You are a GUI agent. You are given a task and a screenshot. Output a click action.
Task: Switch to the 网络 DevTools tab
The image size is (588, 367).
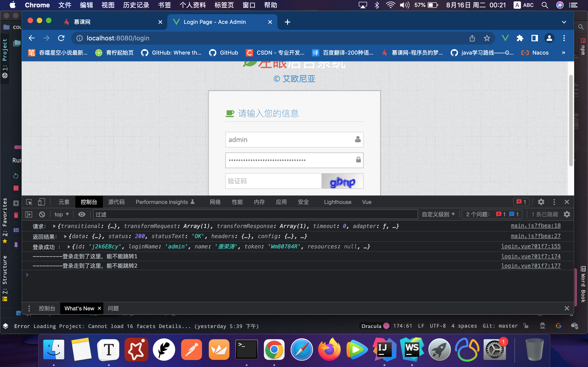click(215, 202)
